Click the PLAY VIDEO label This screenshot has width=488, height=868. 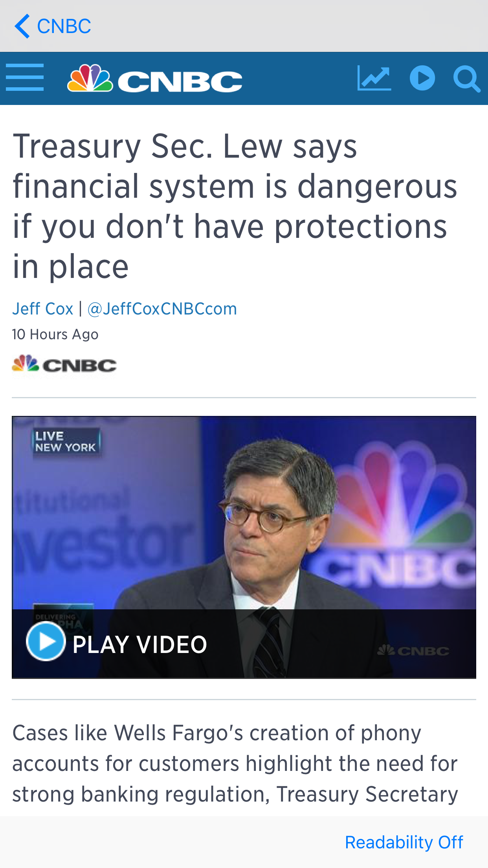tap(140, 645)
